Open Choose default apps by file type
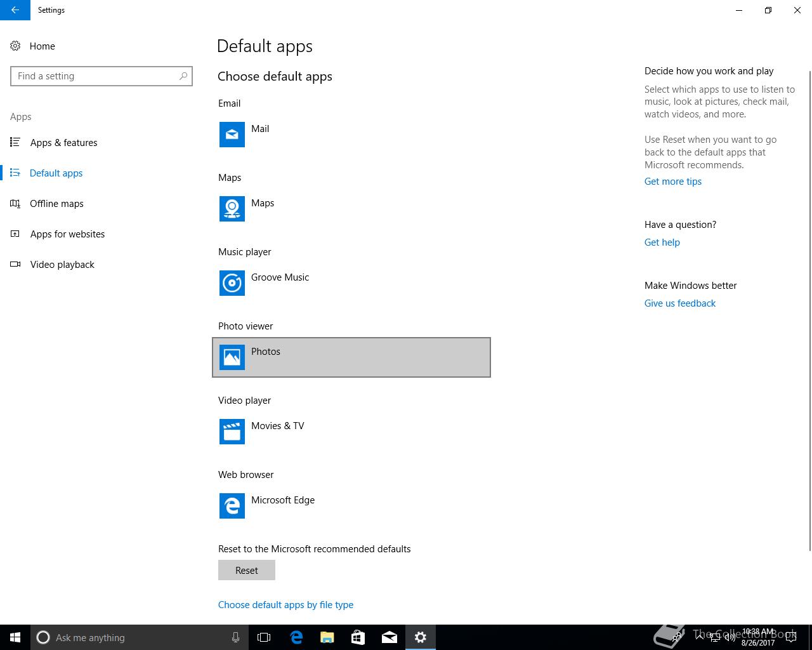This screenshot has height=650, width=812. pos(285,605)
